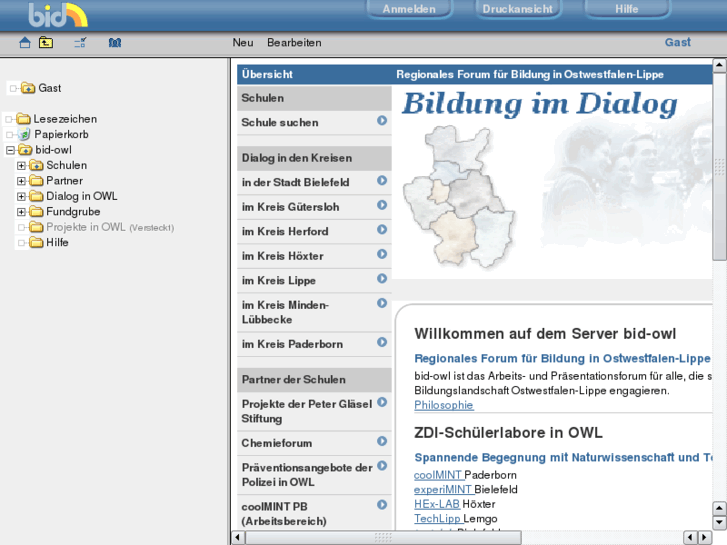This screenshot has height=545, width=727.
Task: Click the bid logo
Action: [57, 15]
